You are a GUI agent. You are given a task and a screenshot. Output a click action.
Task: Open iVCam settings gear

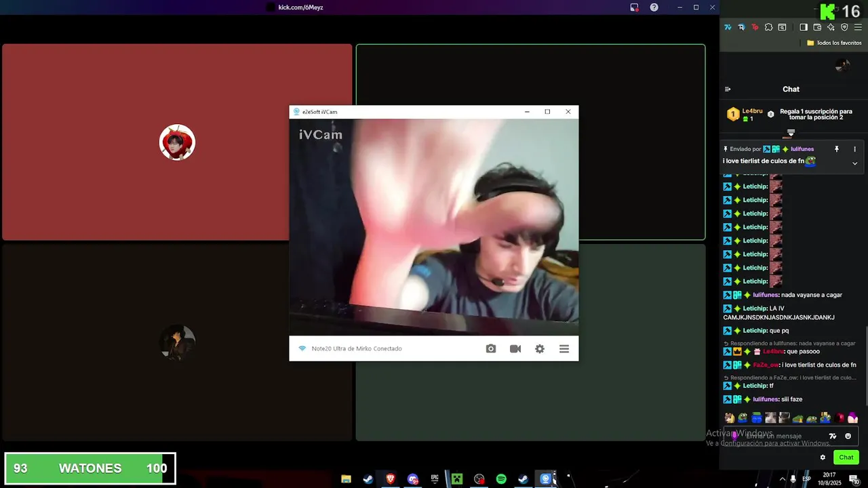540,348
